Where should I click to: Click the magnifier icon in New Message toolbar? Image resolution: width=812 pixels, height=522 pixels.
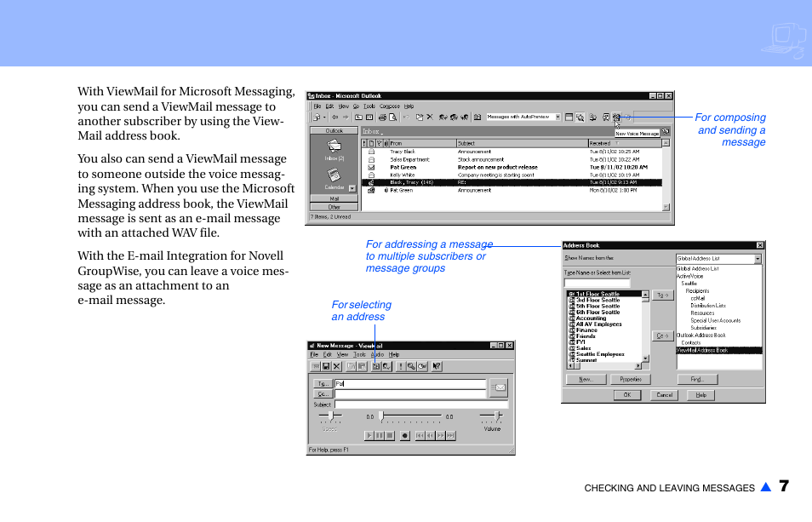point(411,366)
